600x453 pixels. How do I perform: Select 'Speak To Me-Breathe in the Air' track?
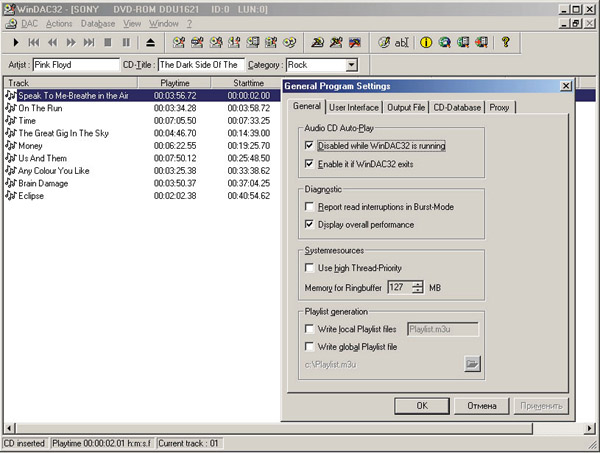[x=73, y=95]
